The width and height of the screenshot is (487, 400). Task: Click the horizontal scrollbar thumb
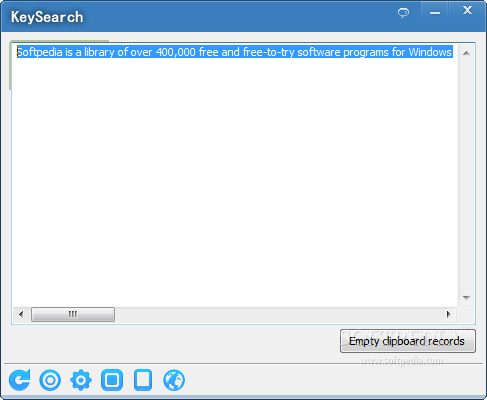tap(73, 314)
